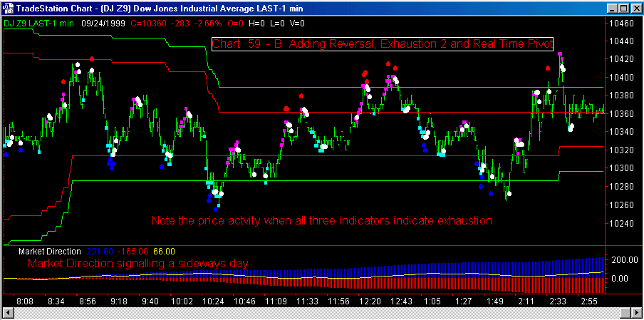Click the L=0 low value
Image resolution: width=644 pixels, height=320 pixels.
(x=277, y=24)
